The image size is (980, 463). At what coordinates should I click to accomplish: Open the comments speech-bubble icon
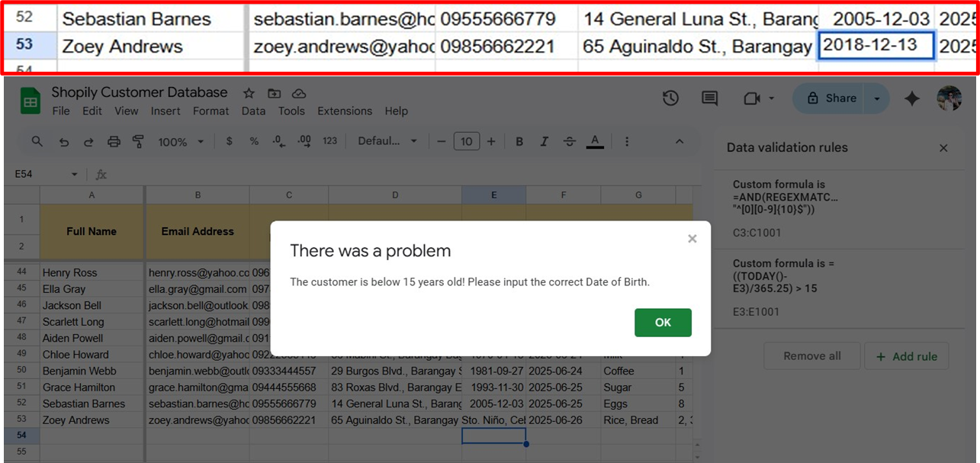pos(710,98)
